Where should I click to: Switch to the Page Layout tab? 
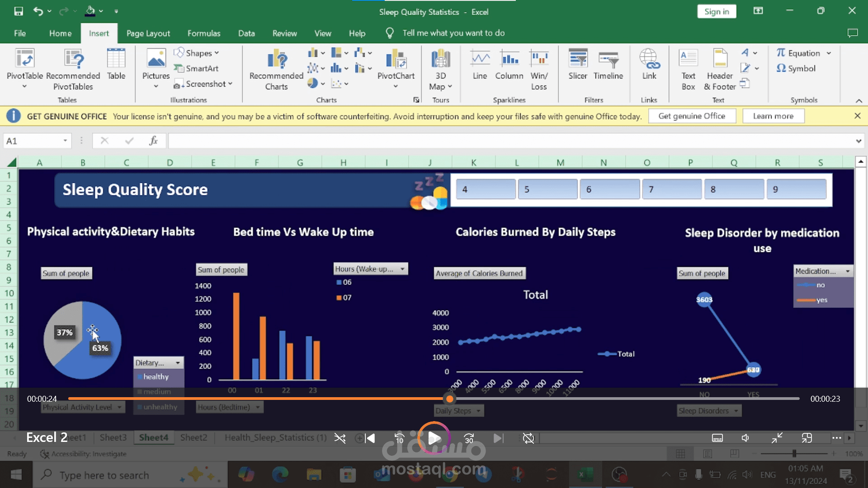(148, 33)
